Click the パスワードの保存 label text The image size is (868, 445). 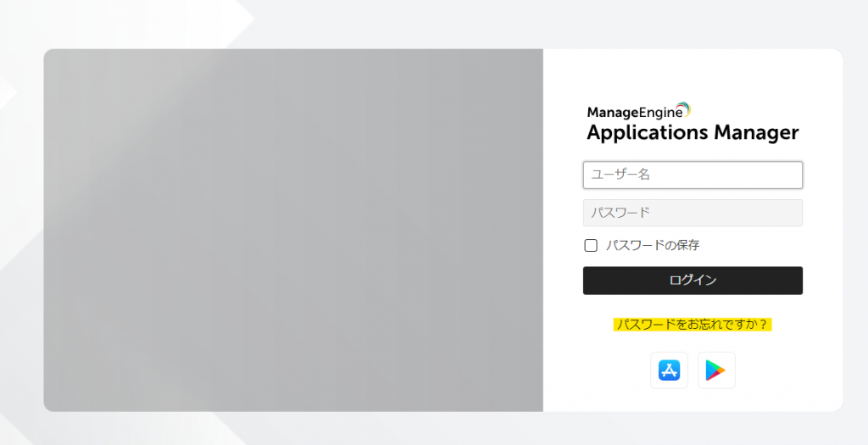[x=653, y=245]
